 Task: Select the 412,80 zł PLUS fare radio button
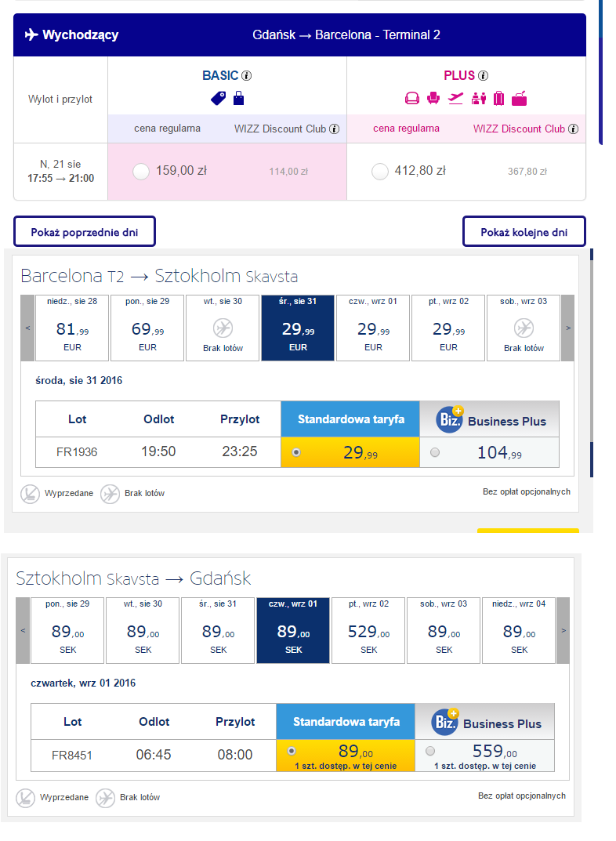tap(379, 172)
